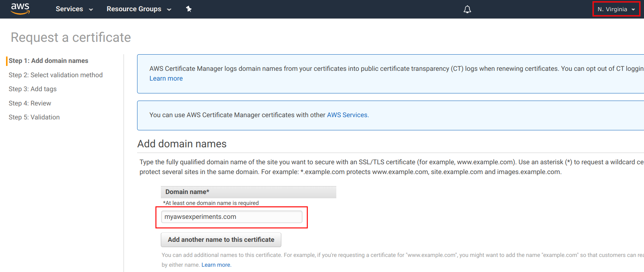The width and height of the screenshot is (644, 272).
Task: Navigate to Step 5: Validation
Action: [34, 117]
